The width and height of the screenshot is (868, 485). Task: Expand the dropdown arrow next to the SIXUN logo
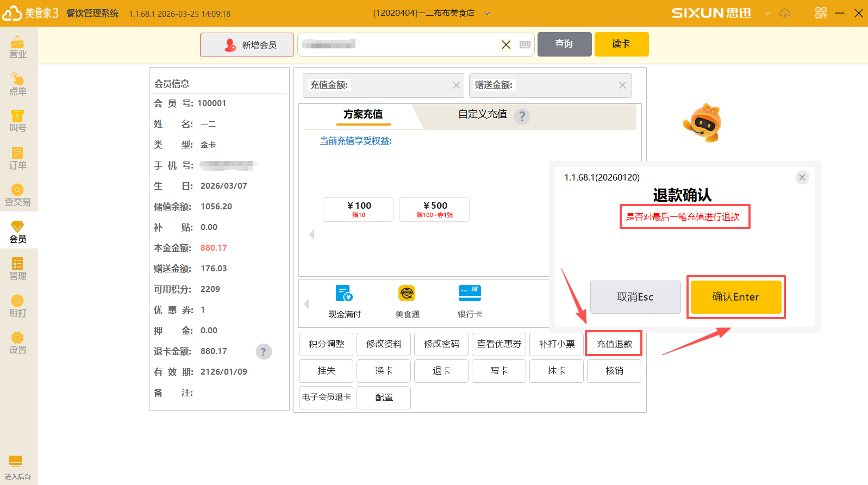pos(767,13)
